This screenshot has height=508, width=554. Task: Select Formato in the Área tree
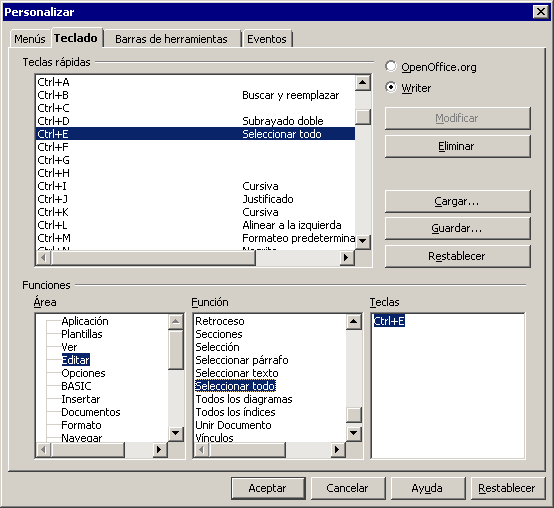click(81, 425)
